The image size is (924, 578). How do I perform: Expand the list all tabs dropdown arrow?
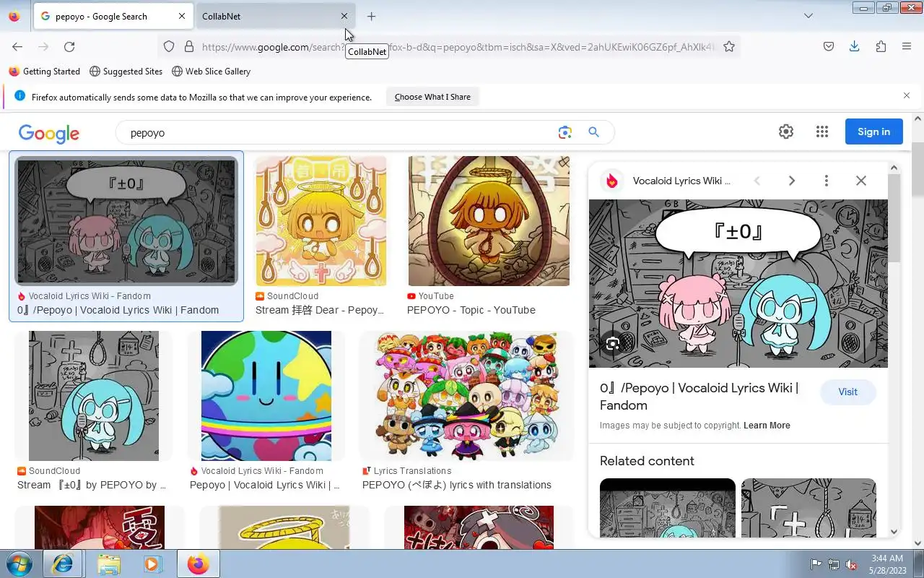pos(808,16)
